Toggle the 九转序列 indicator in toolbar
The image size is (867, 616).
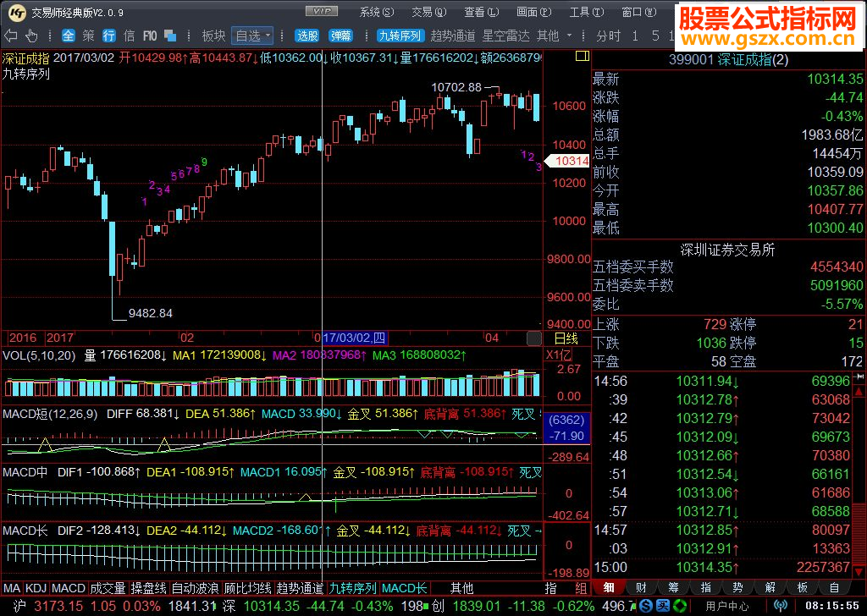pyautogui.click(x=400, y=36)
